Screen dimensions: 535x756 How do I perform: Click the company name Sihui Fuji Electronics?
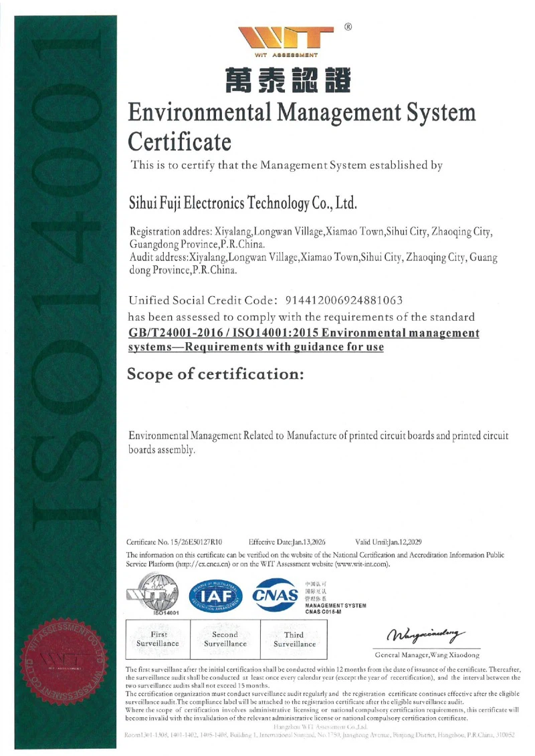pos(243,203)
